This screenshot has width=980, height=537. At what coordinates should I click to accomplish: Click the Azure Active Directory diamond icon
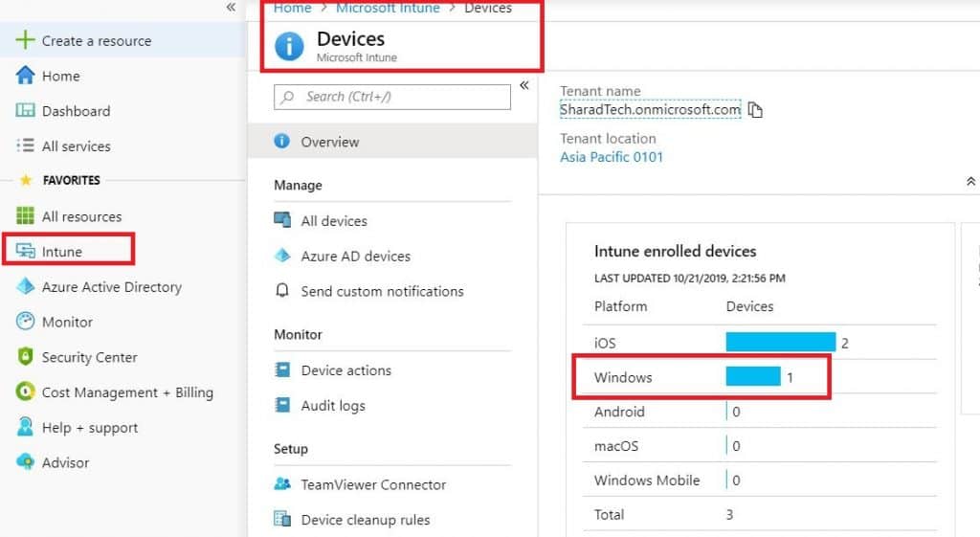pyautogui.click(x=25, y=286)
